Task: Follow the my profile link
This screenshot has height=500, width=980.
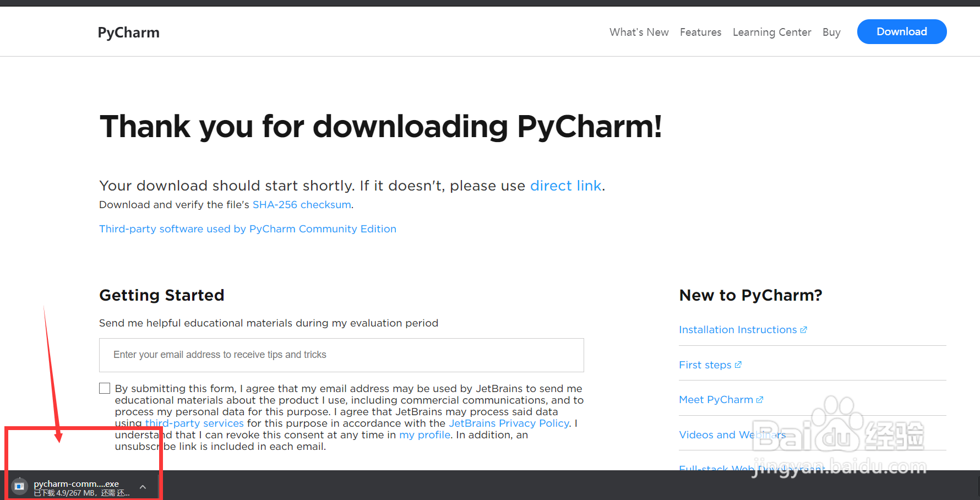Action: 424,435
